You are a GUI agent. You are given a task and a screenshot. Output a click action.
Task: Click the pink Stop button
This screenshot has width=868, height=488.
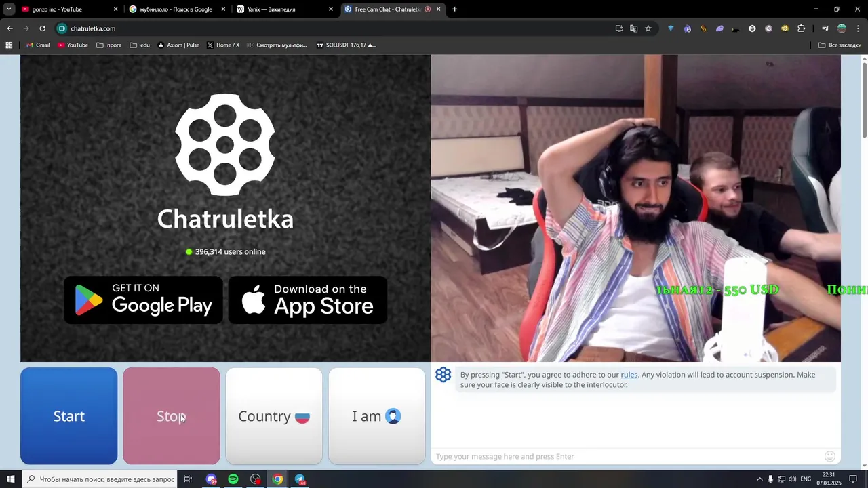click(x=172, y=416)
